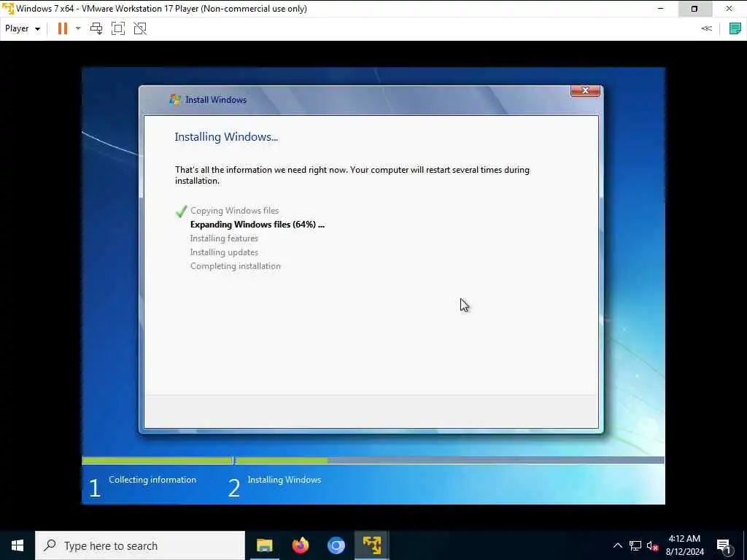
Task: Click the green checkmark next to Copying Windows files
Action: 181,211
